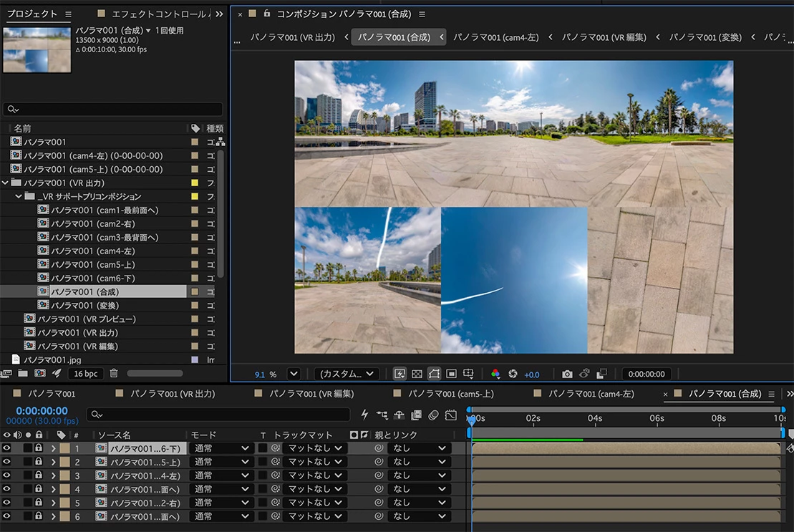Open the パノラマ001 (cam4-左) viewer tab
The width and height of the screenshot is (794, 532).
click(x=495, y=37)
